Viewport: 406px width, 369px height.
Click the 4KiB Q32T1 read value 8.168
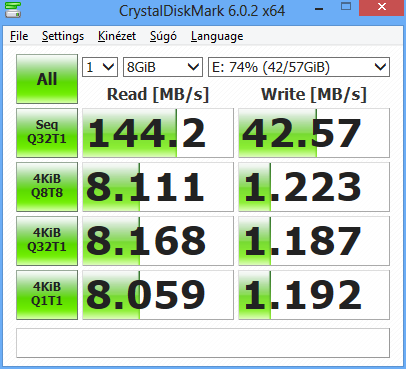pos(158,241)
